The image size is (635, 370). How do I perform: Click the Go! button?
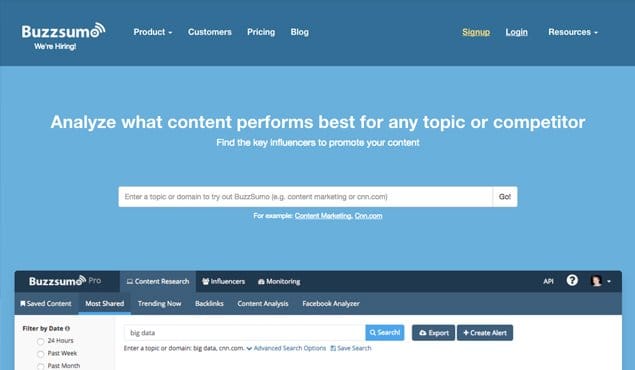505,197
